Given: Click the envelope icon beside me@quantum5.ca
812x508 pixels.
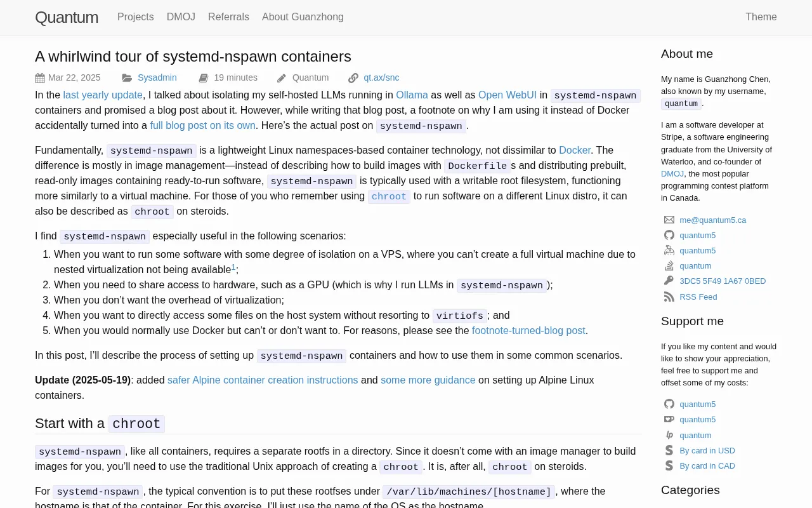Looking at the screenshot, I should tap(669, 220).
